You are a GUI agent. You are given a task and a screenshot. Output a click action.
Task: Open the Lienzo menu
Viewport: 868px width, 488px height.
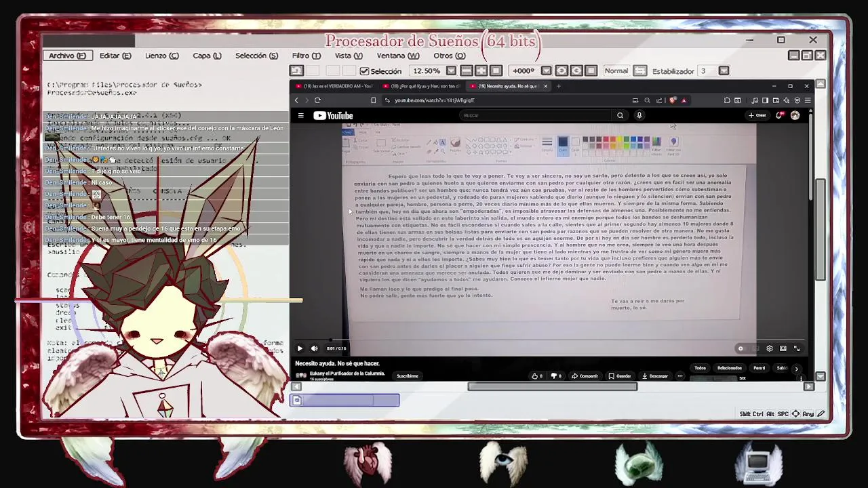(161, 56)
